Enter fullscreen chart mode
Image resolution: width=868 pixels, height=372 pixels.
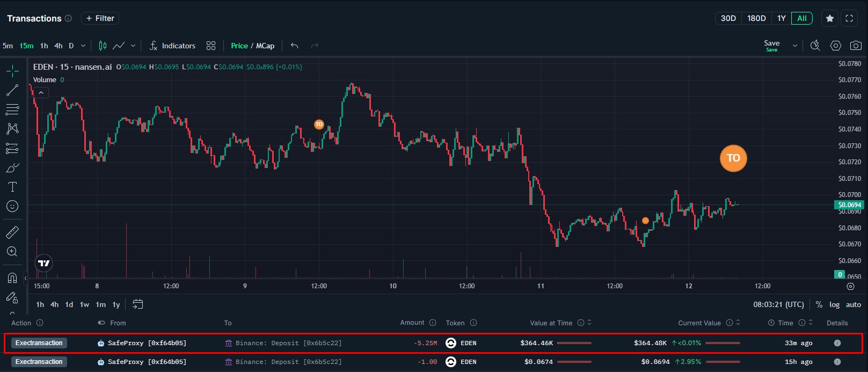[x=849, y=18]
